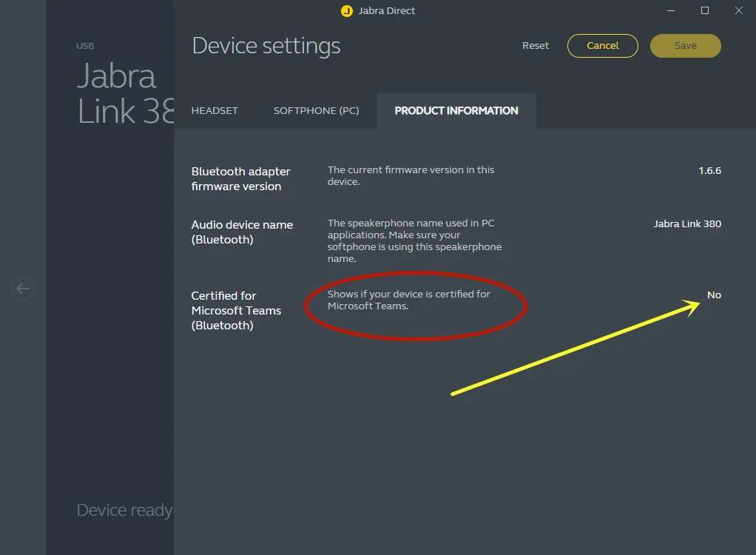Viewport: 756px width, 555px height.
Task: Click inside the dark left sidebar panel
Action: [109, 333]
